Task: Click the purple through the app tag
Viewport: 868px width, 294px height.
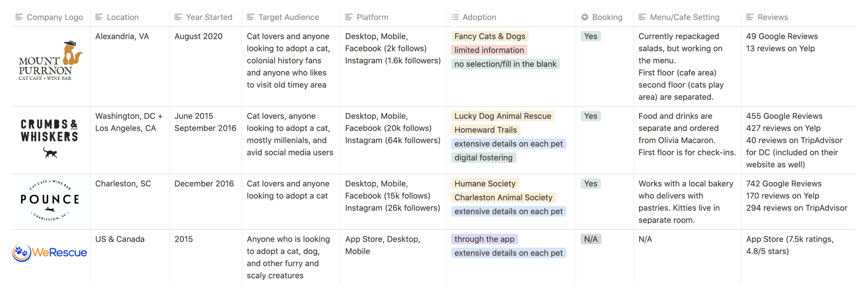Action: 484,239
